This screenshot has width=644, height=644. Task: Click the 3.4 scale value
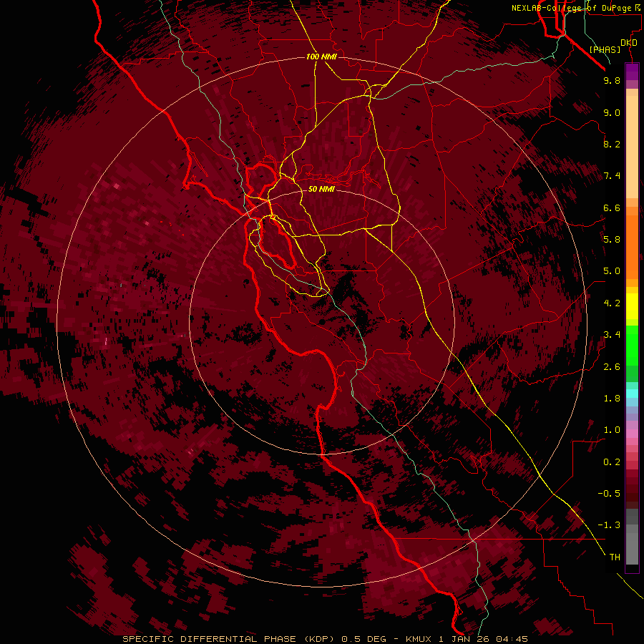click(x=612, y=335)
